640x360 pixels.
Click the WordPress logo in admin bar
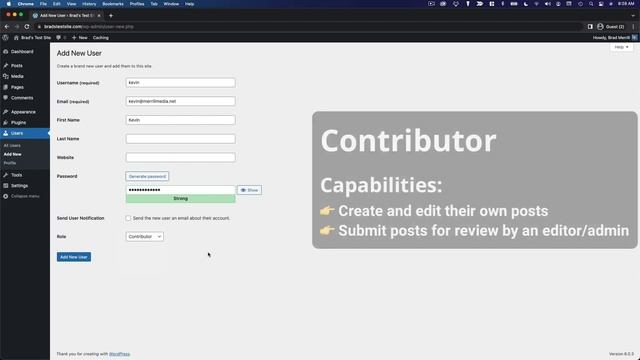coord(5,38)
